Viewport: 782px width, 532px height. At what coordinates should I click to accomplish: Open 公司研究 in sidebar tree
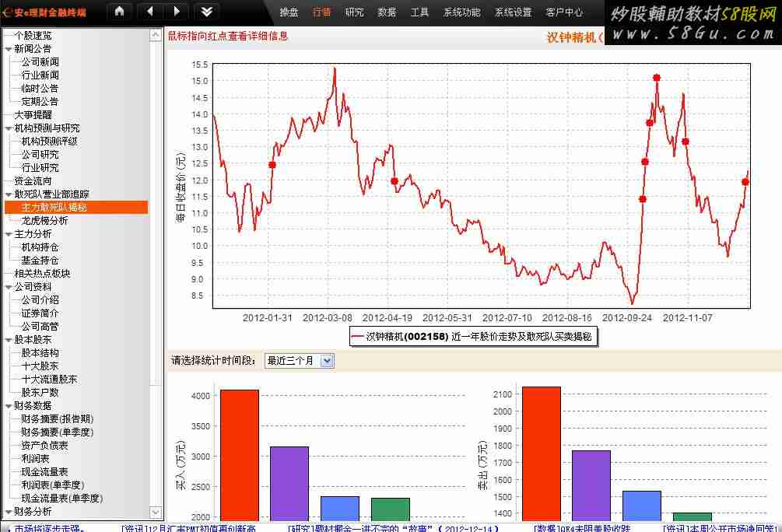point(40,155)
